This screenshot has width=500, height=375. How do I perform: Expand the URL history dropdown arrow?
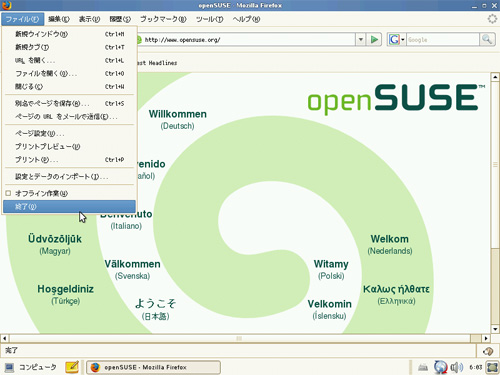pos(360,40)
